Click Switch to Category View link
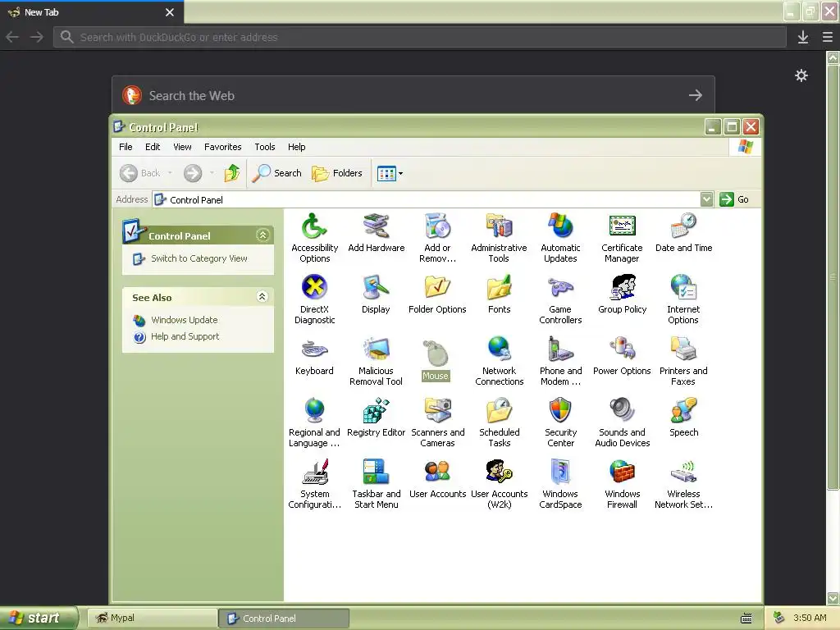 pyautogui.click(x=199, y=258)
